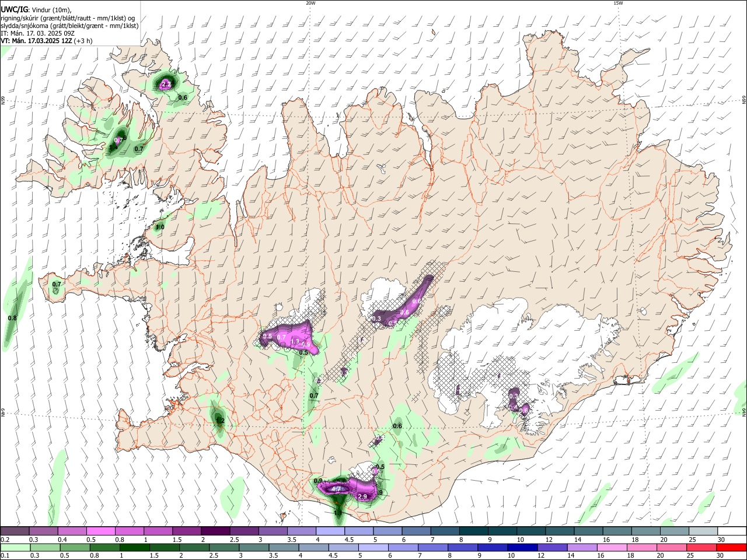Pick the coral red 25 swatch in the bottom scale

701,547
